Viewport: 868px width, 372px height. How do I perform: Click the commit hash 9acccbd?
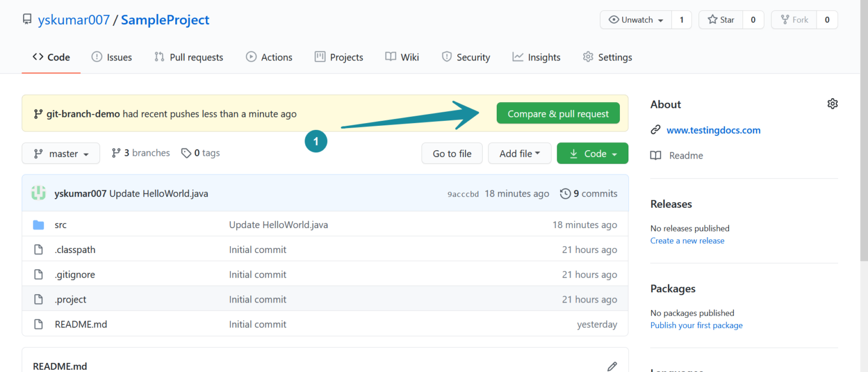[463, 193]
